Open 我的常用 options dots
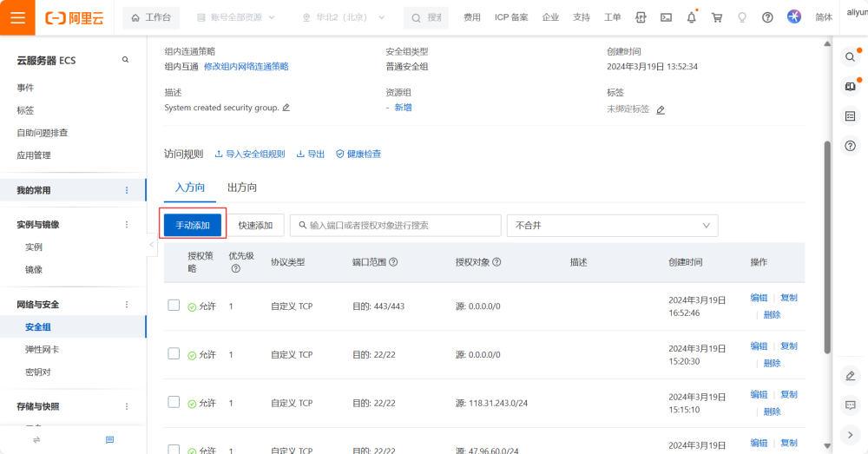Image resolution: width=868 pixels, height=454 pixels. click(x=127, y=190)
